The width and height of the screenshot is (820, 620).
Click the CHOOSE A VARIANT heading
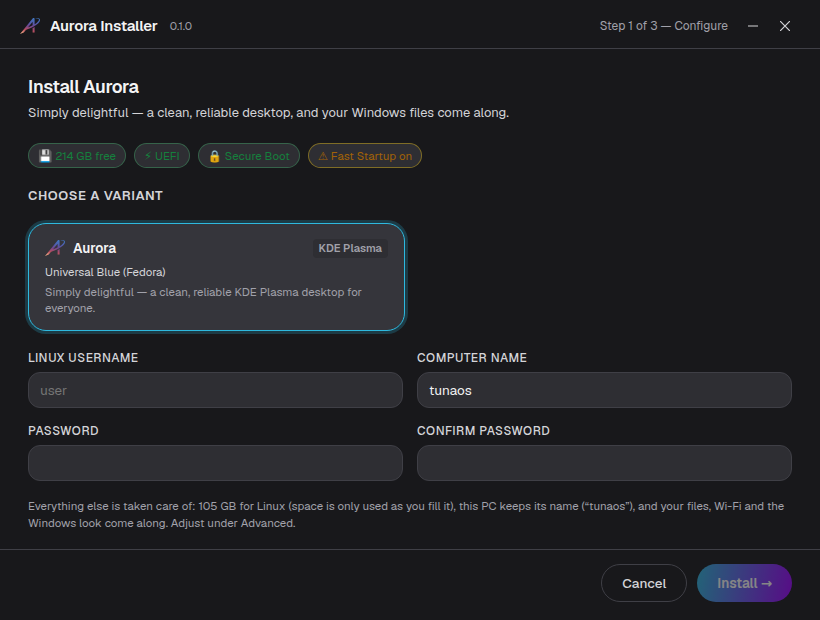(x=95, y=196)
